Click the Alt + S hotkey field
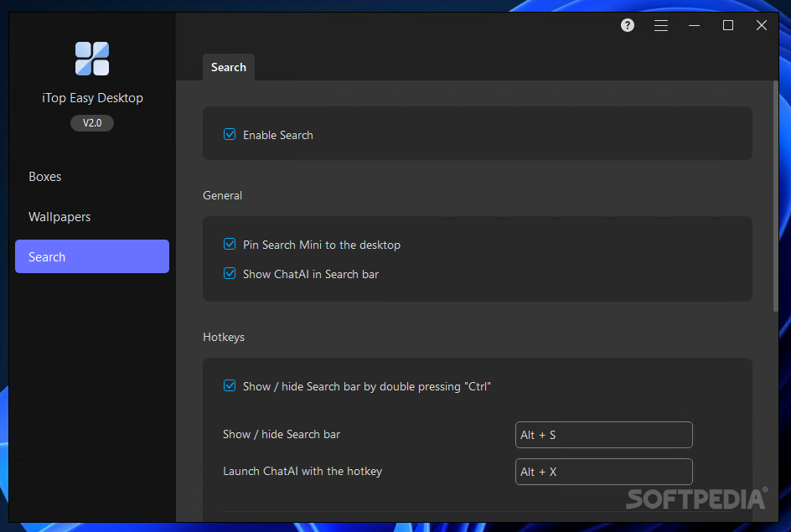The width and height of the screenshot is (791, 532). (x=604, y=435)
